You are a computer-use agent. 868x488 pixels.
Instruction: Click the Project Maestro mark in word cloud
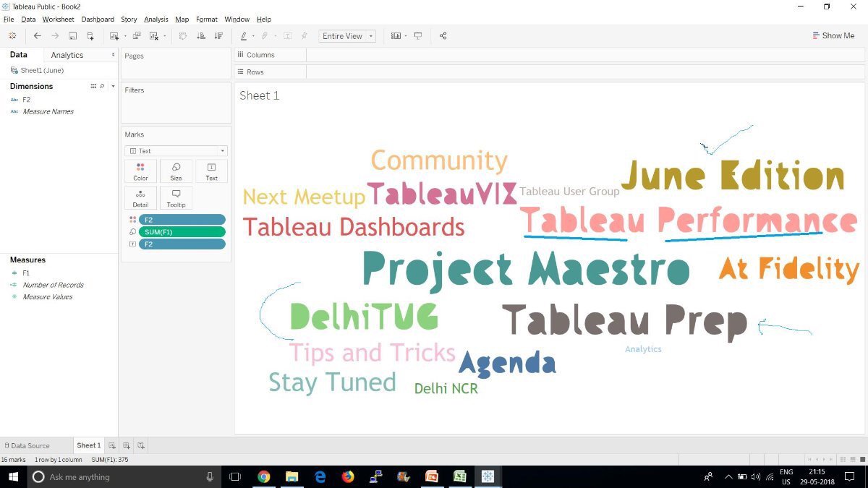click(x=526, y=270)
